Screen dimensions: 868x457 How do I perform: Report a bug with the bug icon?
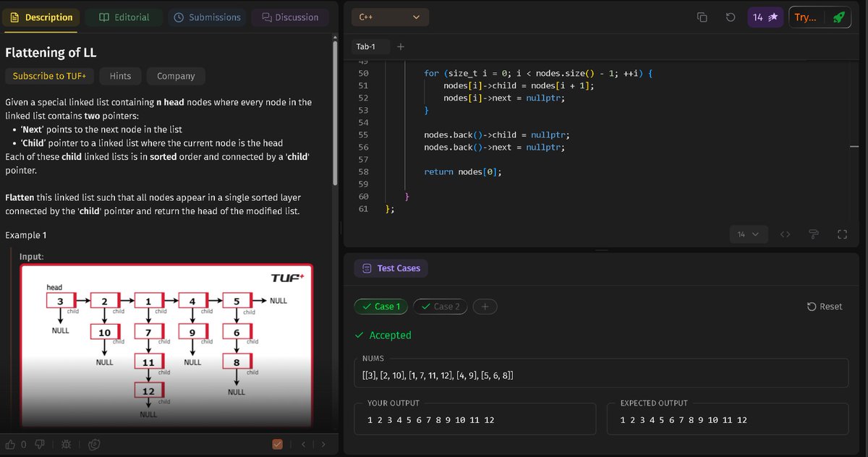coord(66,444)
